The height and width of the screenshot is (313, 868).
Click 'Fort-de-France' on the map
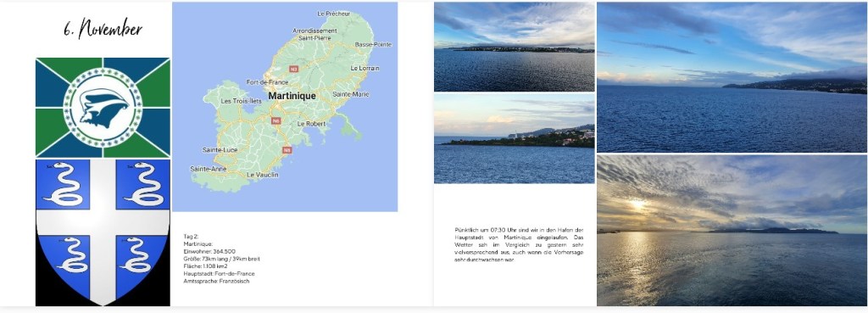point(267,82)
